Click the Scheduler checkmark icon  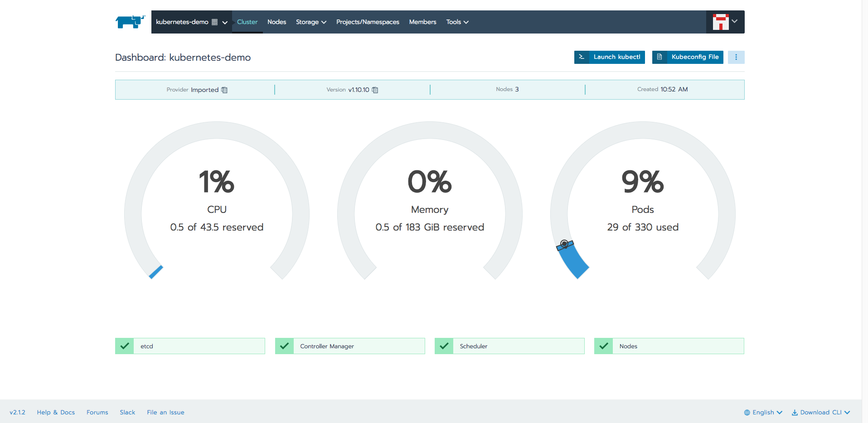[444, 346]
